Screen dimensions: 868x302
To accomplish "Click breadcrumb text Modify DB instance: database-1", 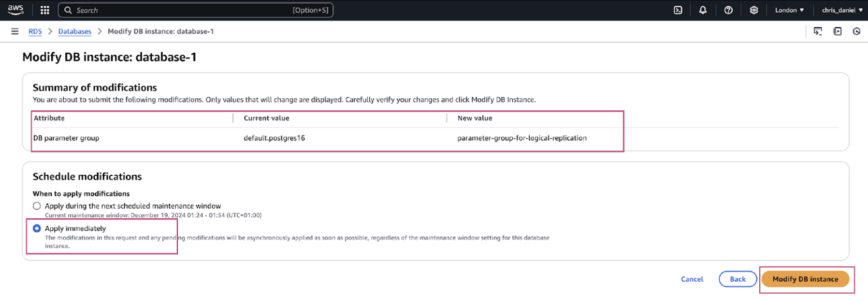I will tap(160, 31).
